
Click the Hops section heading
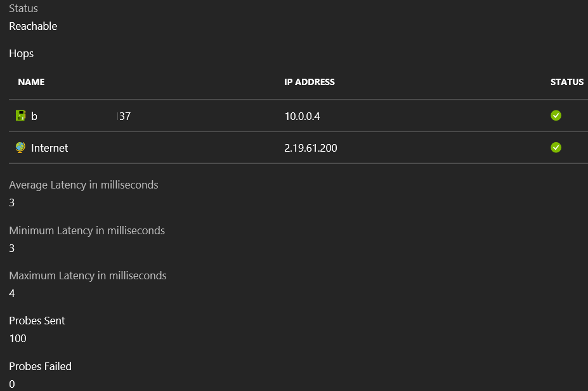(21, 53)
